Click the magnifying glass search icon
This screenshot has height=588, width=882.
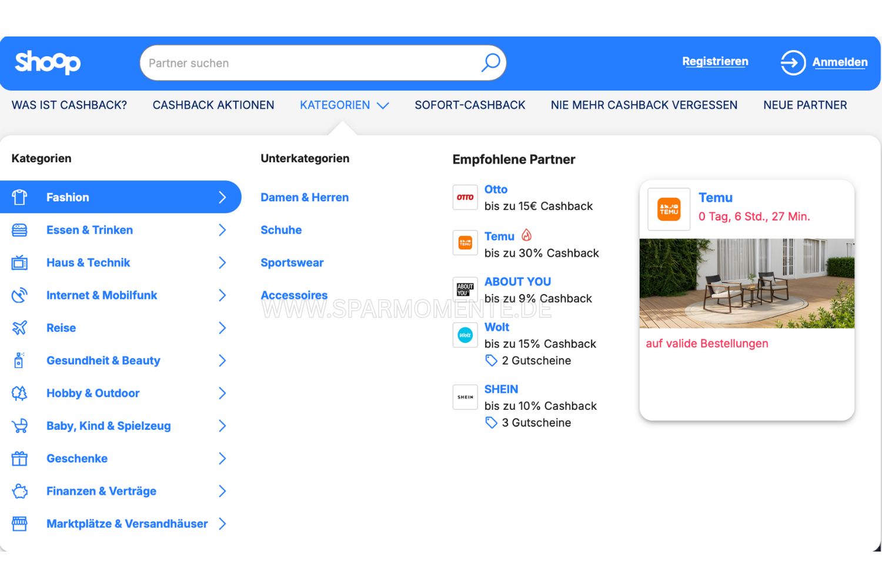[490, 62]
